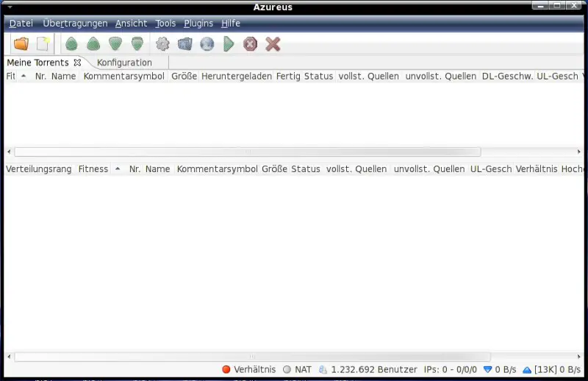Click bottom table's right scroll arrow
588x381 pixels.
tap(578, 357)
